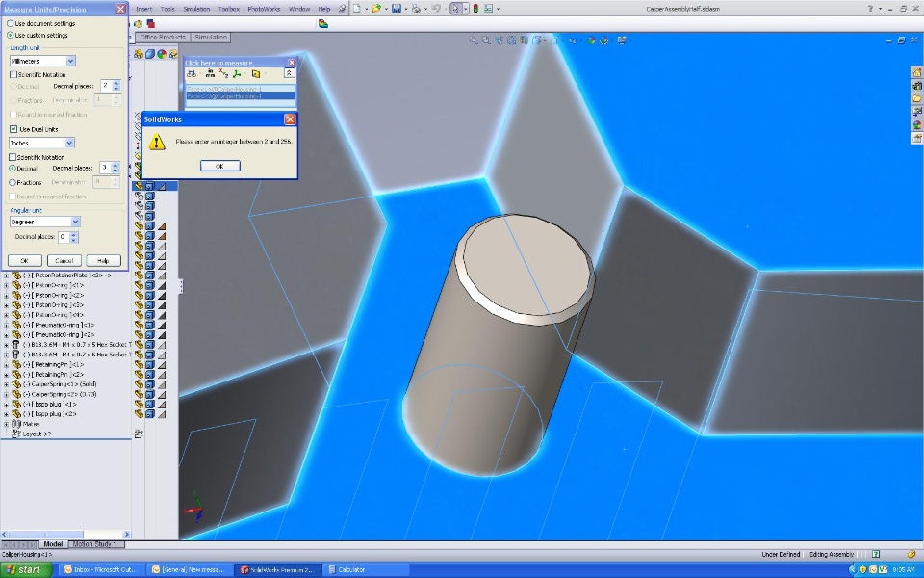Click the Windows Start button
924x578 pixels.
click(x=25, y=569)
